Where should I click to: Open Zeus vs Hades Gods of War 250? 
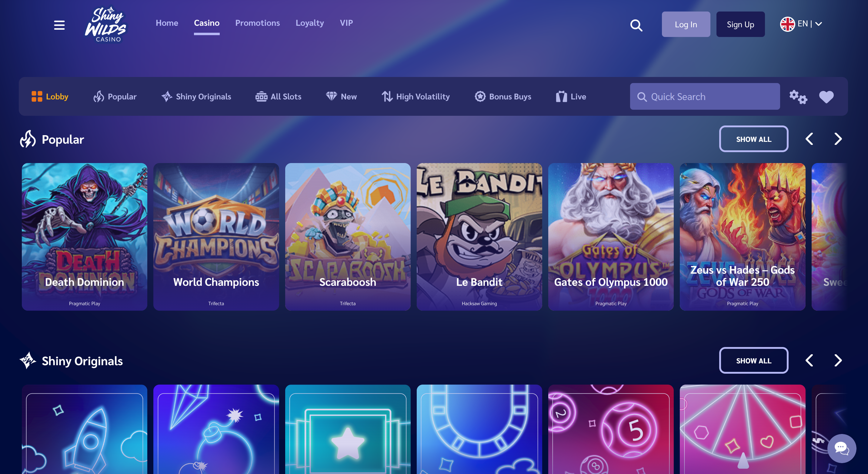coord(742,236)
